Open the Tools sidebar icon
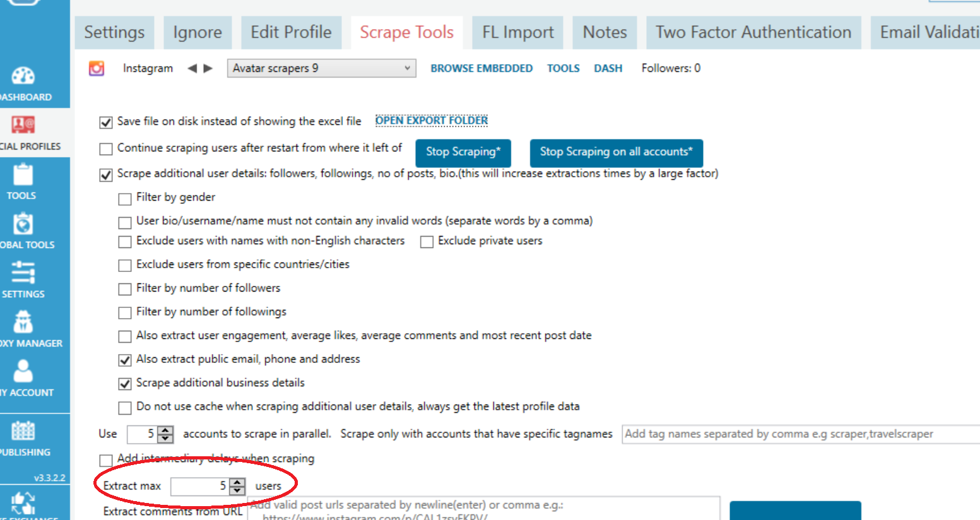 pos(23,175)
